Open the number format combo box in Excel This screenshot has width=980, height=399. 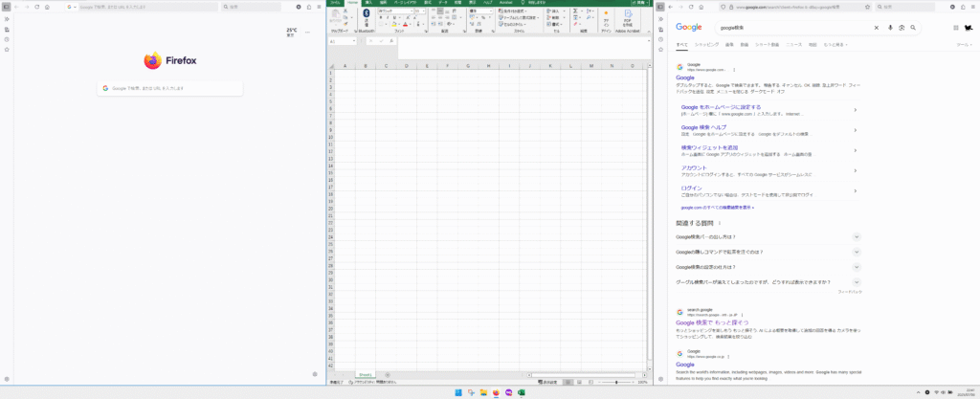(481, 11)
